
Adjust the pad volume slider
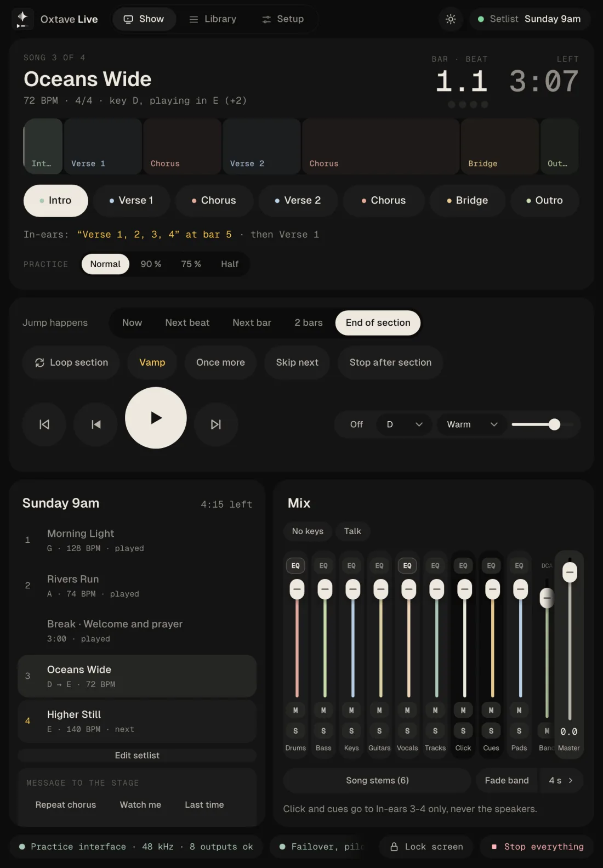(x=543, y=424)
